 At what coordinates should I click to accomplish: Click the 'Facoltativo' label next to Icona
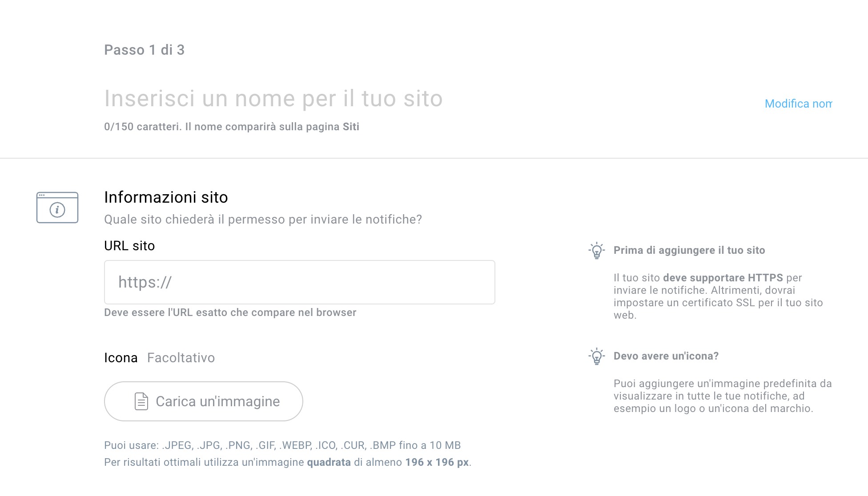pos(181,357)
